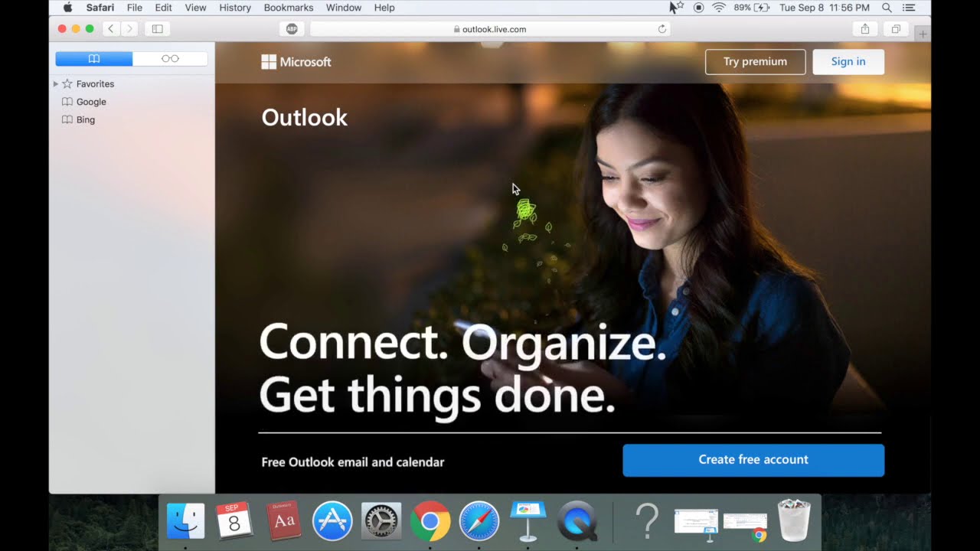980x551 pixels.
Task: Open the Trash in the Dock
Action: [x=794, y=521]
